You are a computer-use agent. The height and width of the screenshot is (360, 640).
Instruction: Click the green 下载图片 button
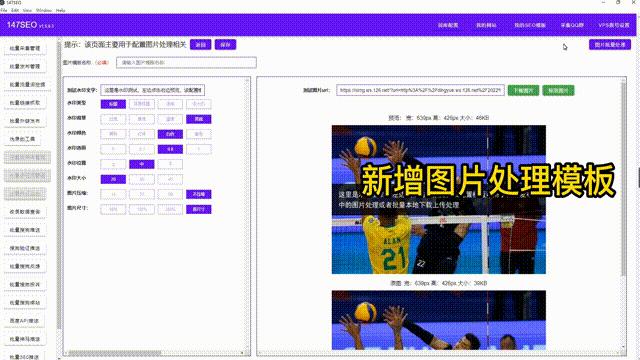coord(523,90)
